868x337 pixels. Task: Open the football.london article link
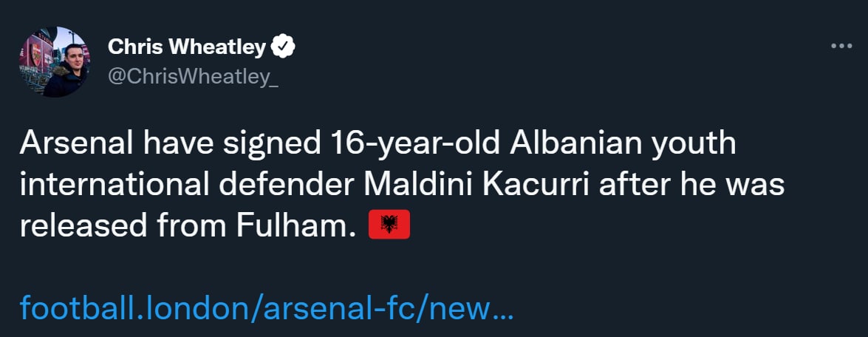point(266,307)
